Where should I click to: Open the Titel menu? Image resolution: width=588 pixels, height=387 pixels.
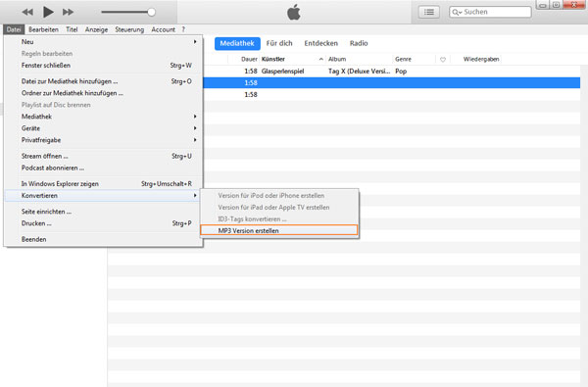coord(72,29)
